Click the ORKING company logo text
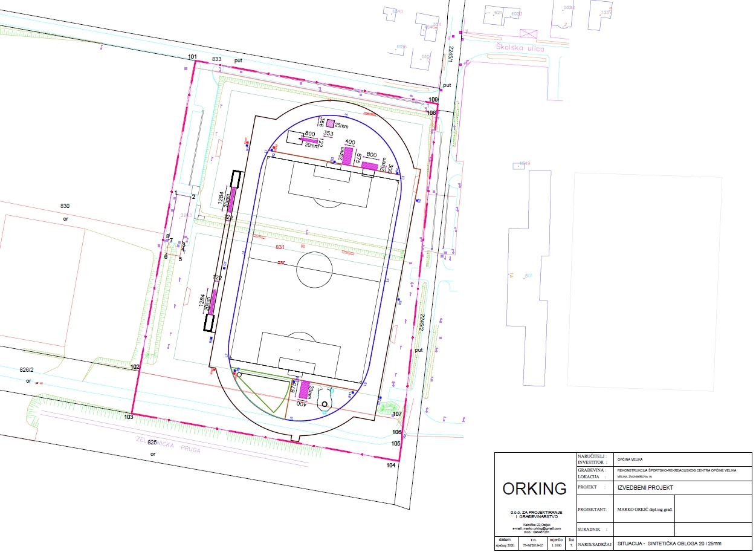The width and height of the screenshot is (756, 555). pyautogui.click(x=534, y=488)
